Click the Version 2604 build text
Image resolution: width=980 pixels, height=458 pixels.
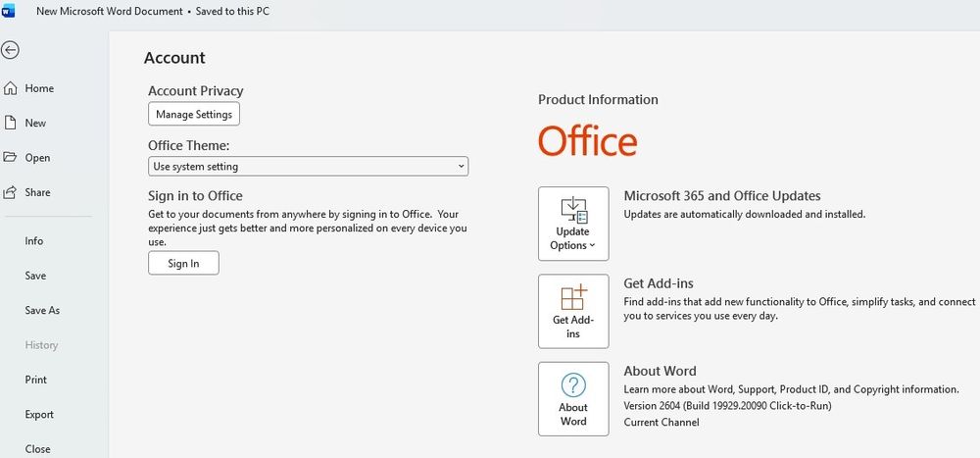pos(727,406)
